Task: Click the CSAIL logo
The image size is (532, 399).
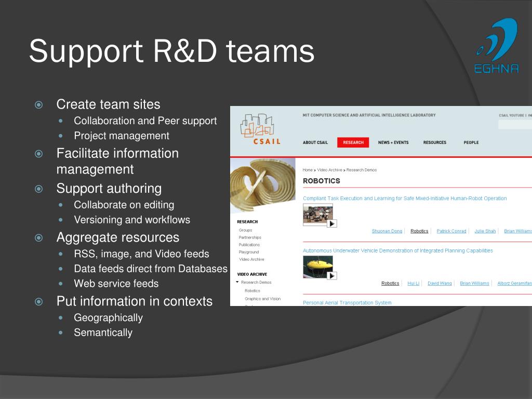Action: click(261, 129)
